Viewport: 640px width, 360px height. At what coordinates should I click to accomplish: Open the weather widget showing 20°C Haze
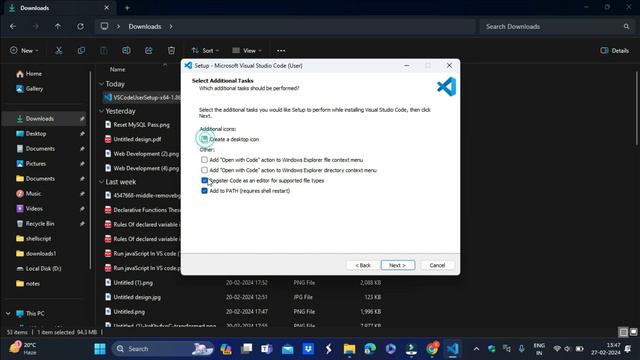(24, 348)
